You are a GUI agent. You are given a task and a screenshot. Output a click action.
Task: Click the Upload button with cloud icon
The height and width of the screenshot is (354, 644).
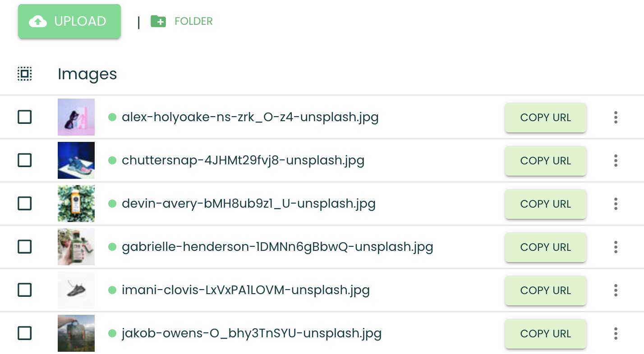[69, 21]
